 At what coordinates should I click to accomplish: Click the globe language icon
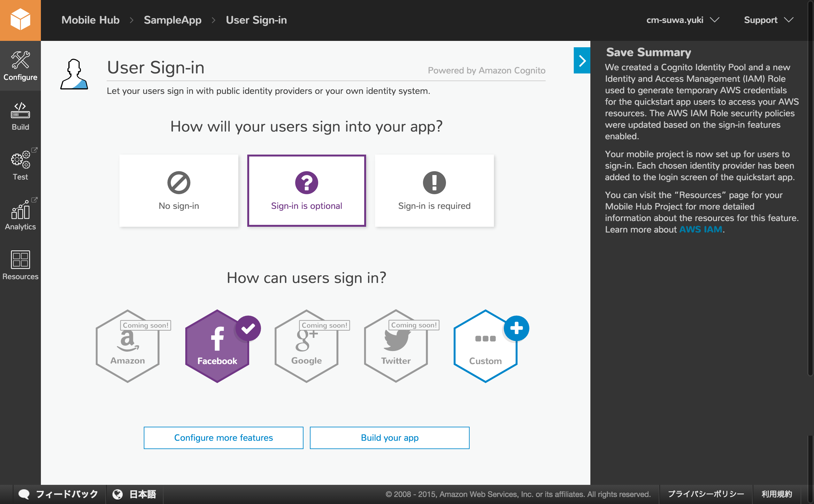pos(117,494)
